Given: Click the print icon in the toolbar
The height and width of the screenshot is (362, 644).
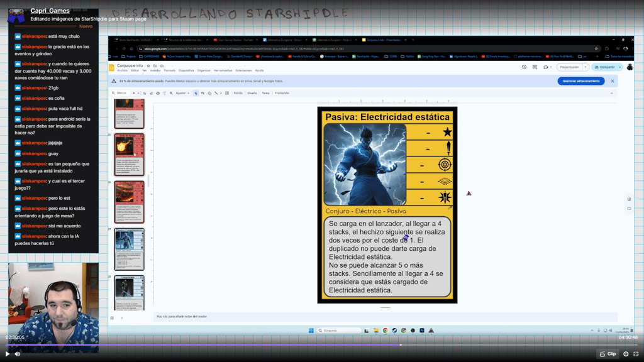Looking at the screenshot, I should (158, 93).
